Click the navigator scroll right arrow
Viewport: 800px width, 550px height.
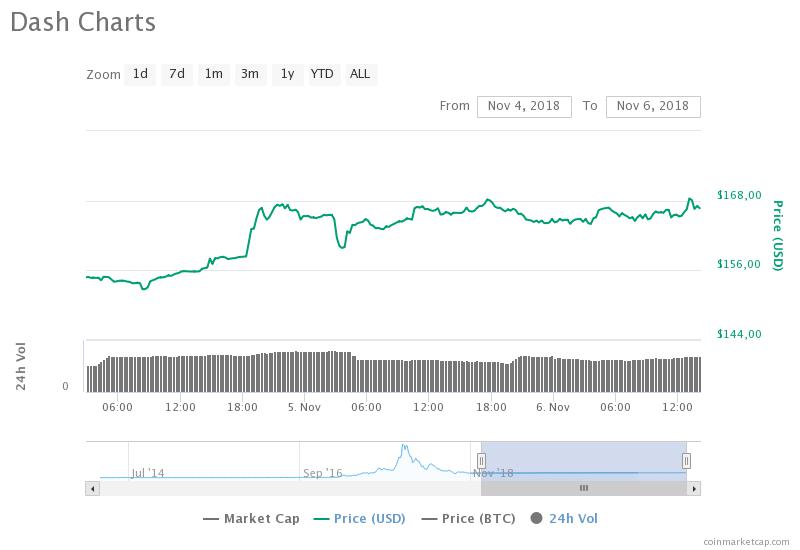click(694, 489)
